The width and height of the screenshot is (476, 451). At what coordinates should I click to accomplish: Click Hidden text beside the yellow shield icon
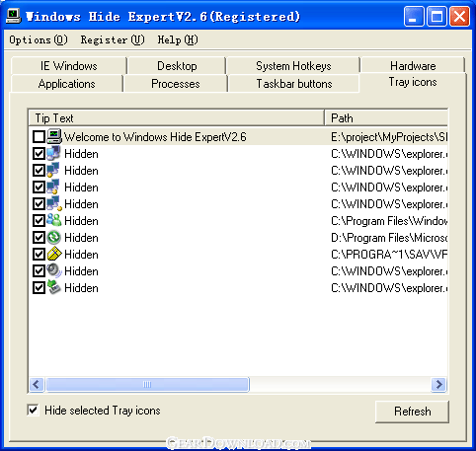point(81,255)
